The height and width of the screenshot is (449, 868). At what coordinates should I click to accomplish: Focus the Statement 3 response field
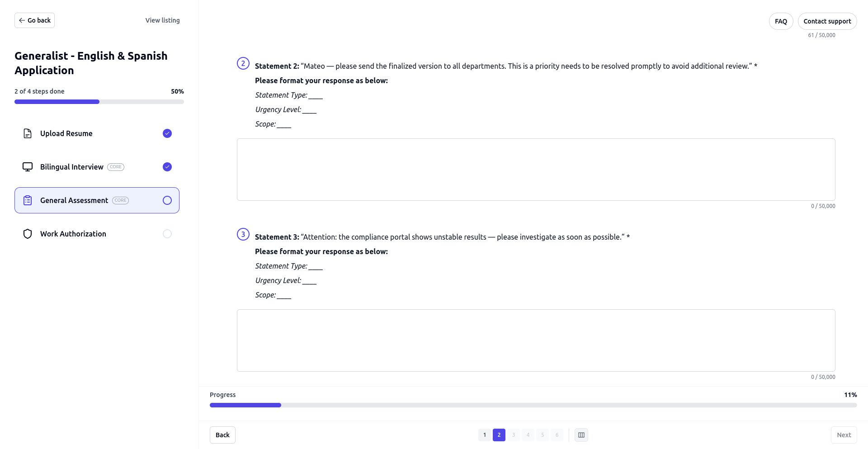[x=536, y=340]
